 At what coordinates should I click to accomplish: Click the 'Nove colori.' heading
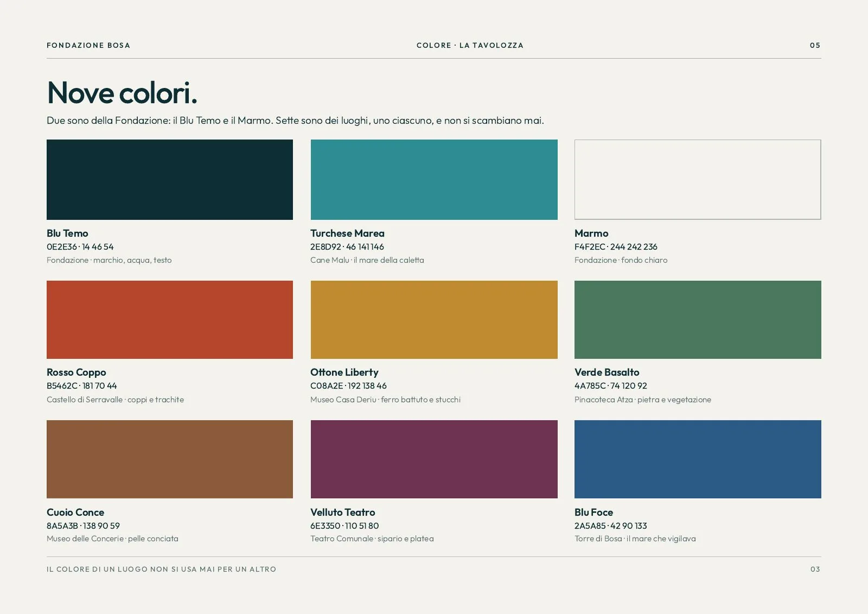[122, 93]
